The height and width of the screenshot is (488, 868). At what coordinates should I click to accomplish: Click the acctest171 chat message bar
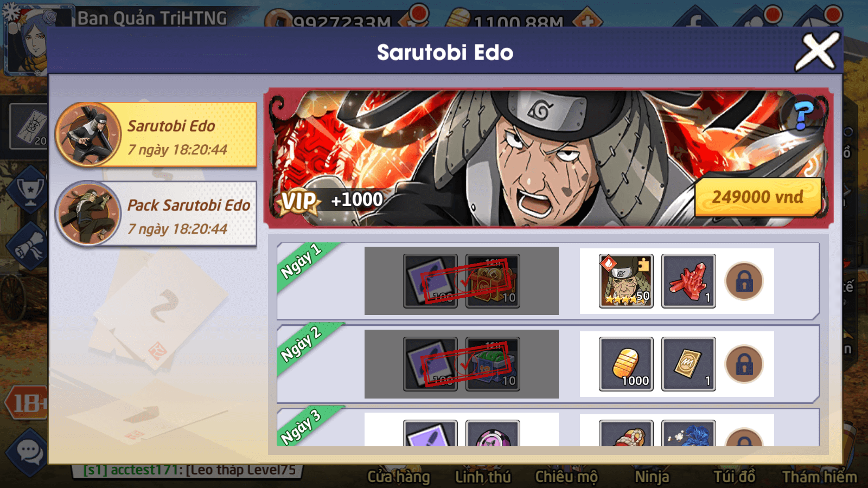187,470
